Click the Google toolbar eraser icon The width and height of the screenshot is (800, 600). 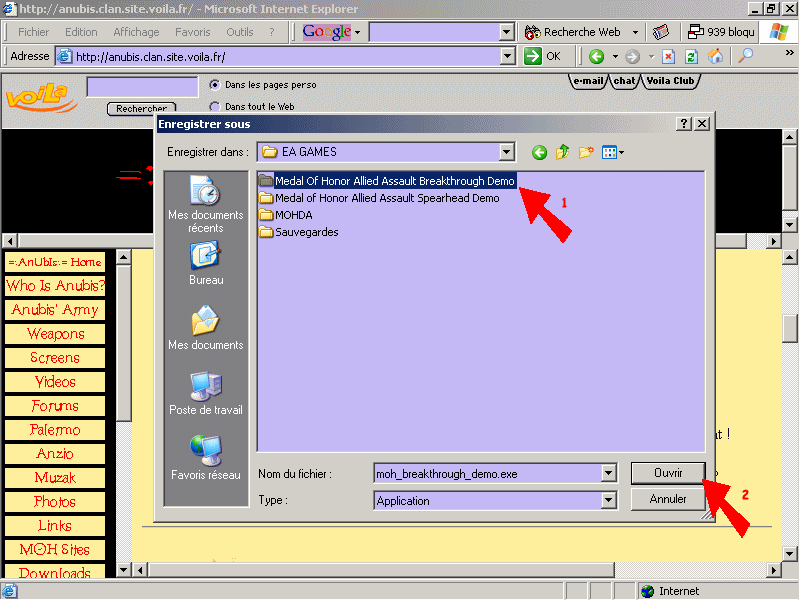(661, 32)
